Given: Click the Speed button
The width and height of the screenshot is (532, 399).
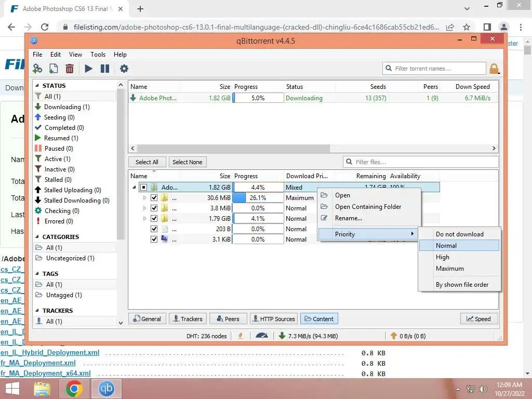Looking at the screenshot, I should point(478,319).
